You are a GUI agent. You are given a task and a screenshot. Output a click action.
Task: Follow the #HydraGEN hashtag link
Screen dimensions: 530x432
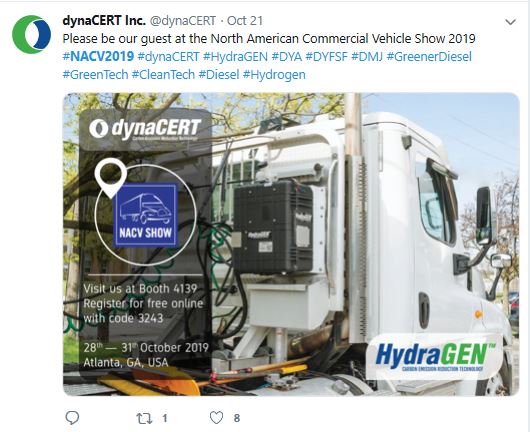(x=235, y=56)
